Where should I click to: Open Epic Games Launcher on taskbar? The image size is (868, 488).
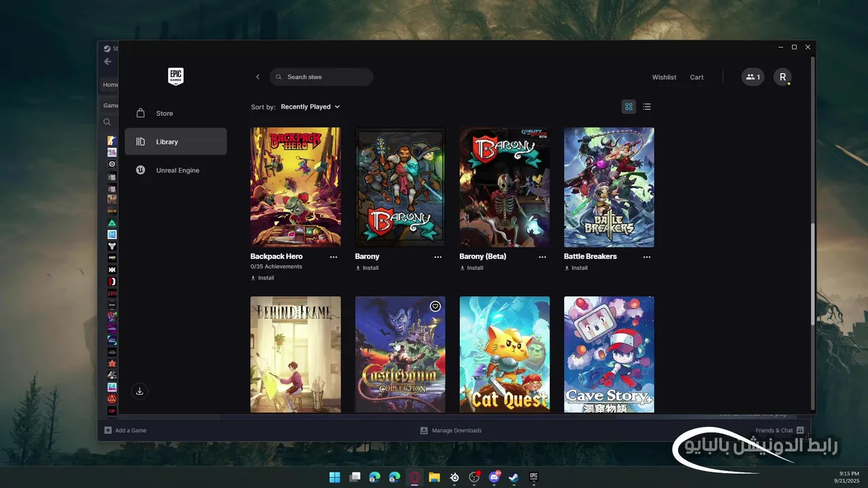point(534,477)
